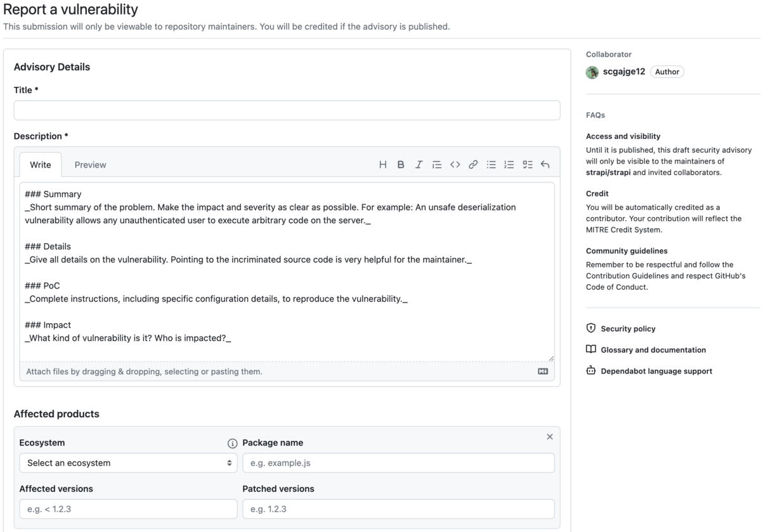Click the "strapi/strapi" repository name text

tap(609, 172)
